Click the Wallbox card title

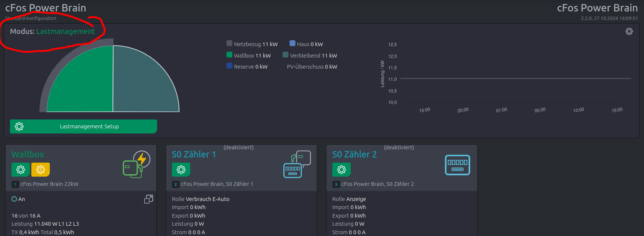(28, 155)
